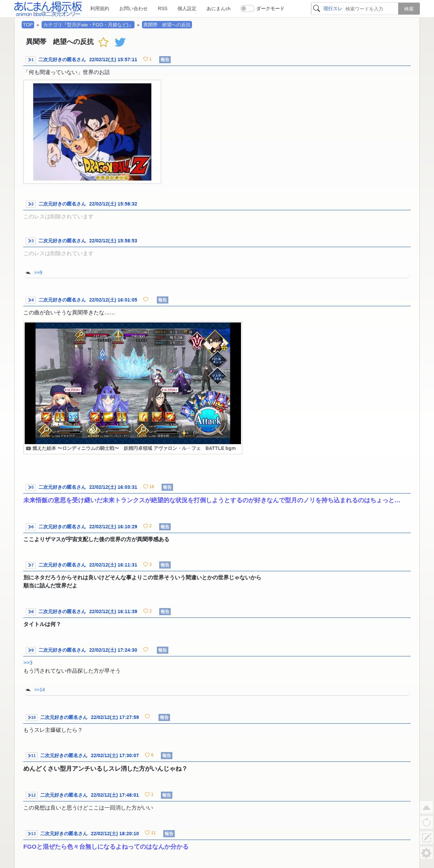Like post 6 with heart icon
Screen dimensions: 434x868
[146, 526]
